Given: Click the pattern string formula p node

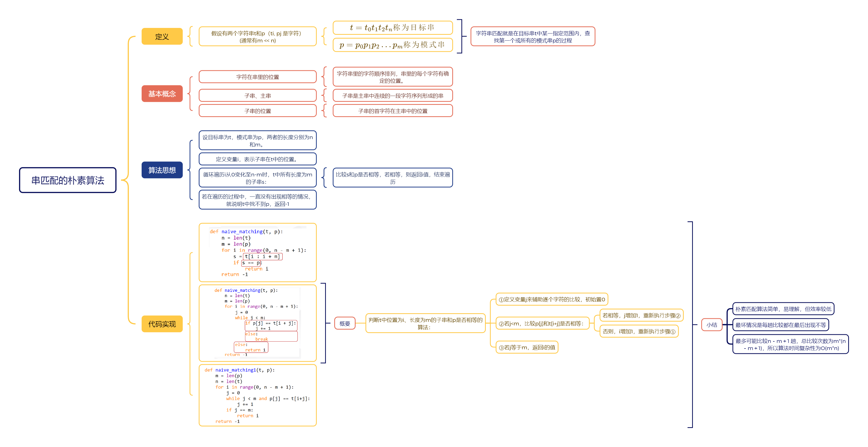Looking at the screenshot, I should pos(392,45).
